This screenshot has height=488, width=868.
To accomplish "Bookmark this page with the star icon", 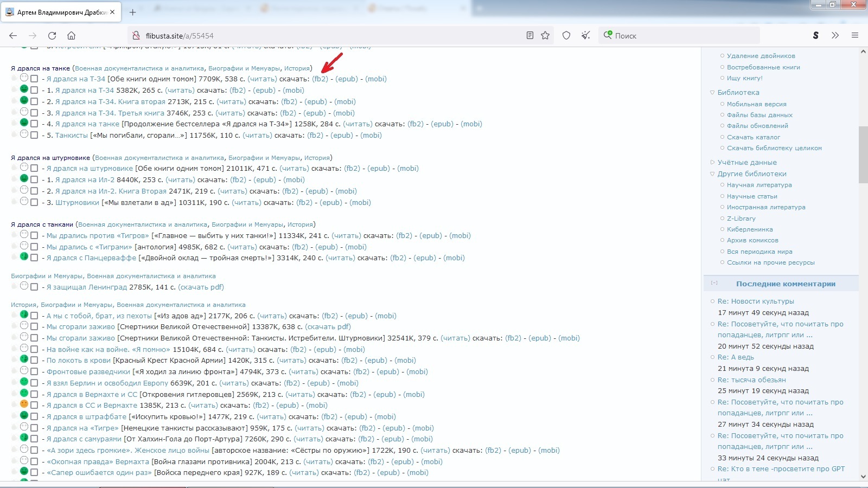I will [545, 36].
